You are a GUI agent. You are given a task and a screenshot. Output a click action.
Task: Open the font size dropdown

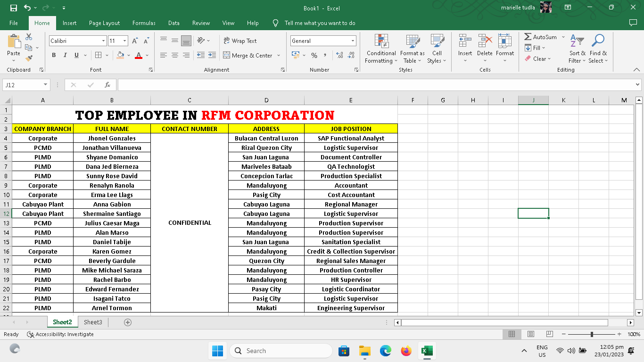pos(124,41)
